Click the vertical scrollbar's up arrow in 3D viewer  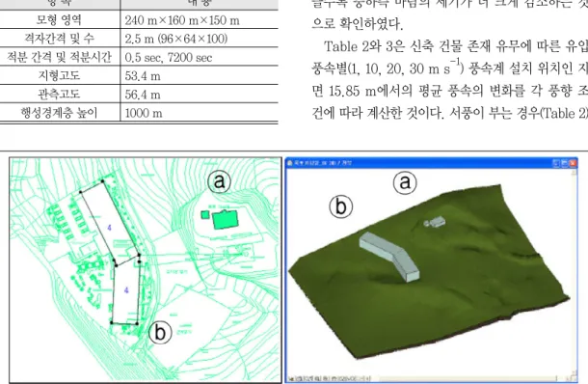click(x=574, y=172)
